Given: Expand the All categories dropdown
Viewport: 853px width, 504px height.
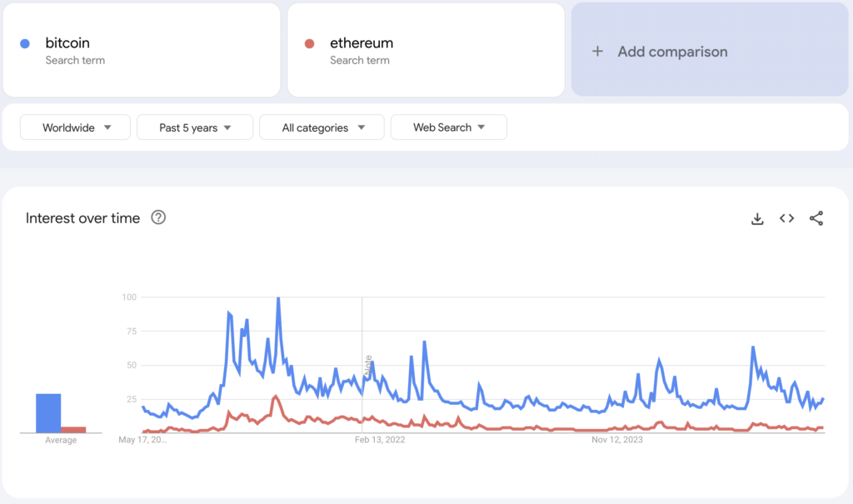Looking at the screenshot, I should point(322,127).
